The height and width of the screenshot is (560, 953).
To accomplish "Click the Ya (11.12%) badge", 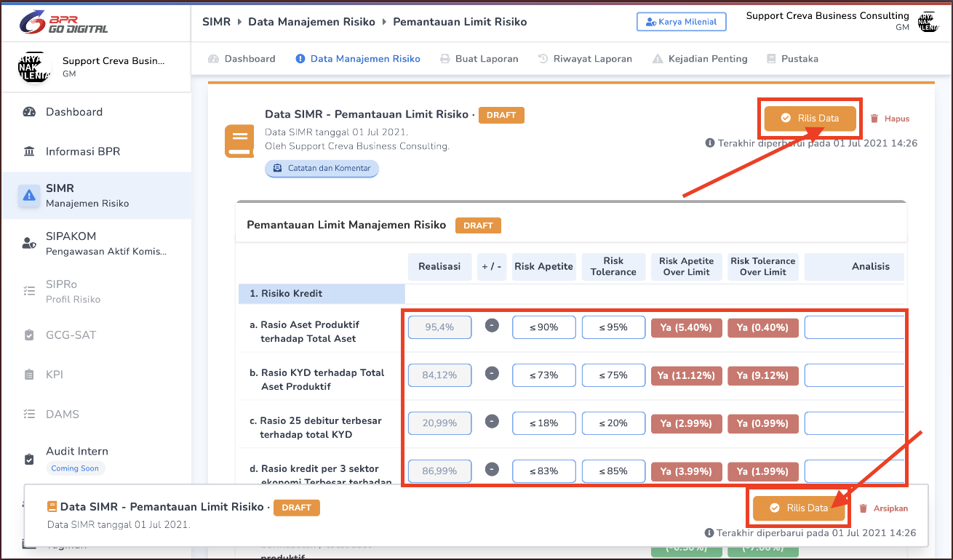I will [x=687, y=375].
